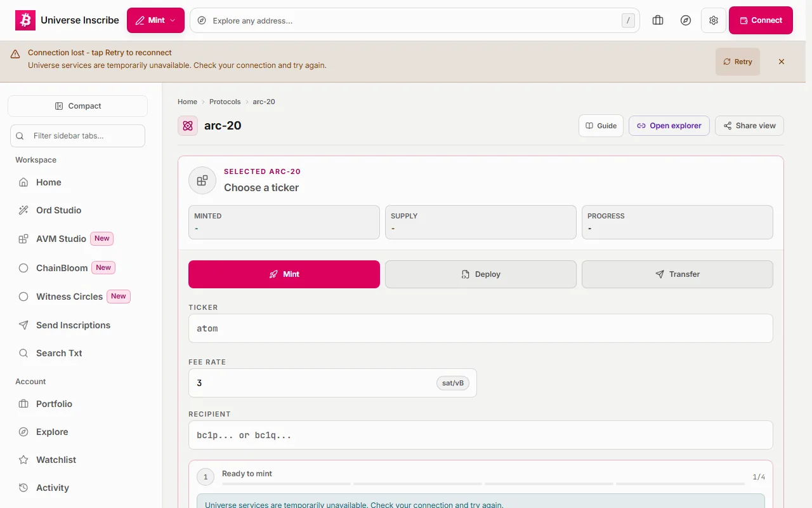Click the ticker grid icon beside Choose a ticker
This screenshot has width=812, height=508.
(x=202, y=180)
